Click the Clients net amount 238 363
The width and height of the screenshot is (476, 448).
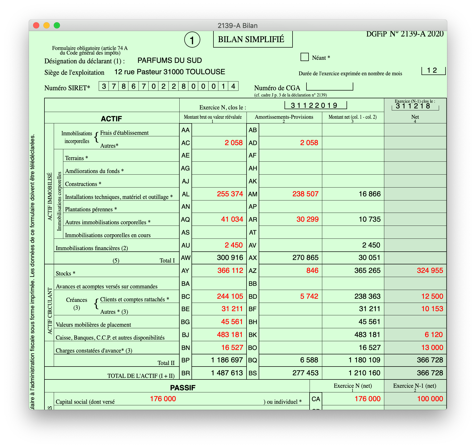(353, 296)
